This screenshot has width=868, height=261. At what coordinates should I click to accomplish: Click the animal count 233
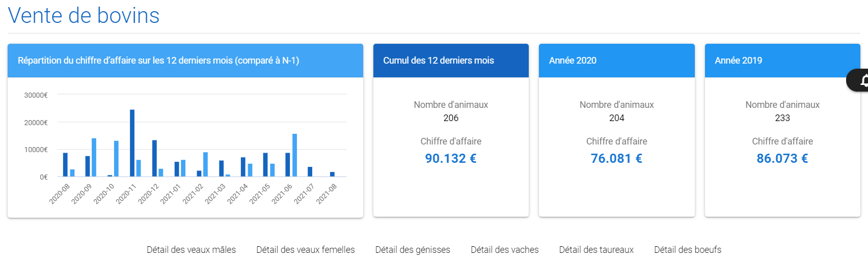(x=782, y=118)
